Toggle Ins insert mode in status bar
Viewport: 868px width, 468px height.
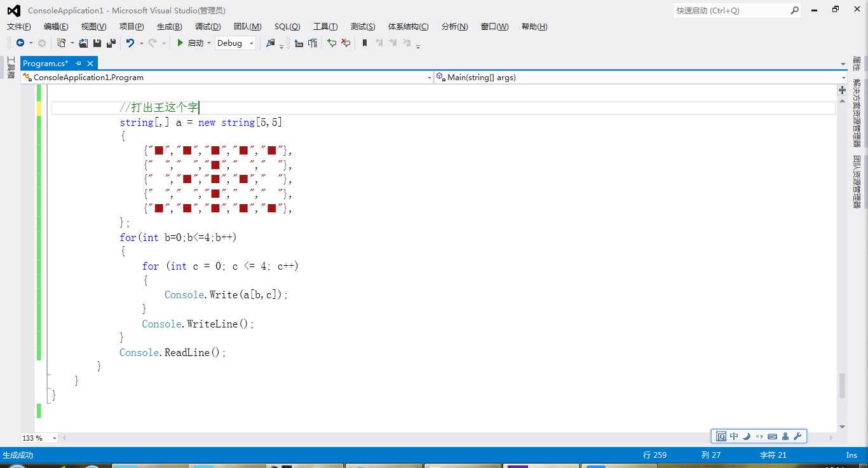click(851, 455)
